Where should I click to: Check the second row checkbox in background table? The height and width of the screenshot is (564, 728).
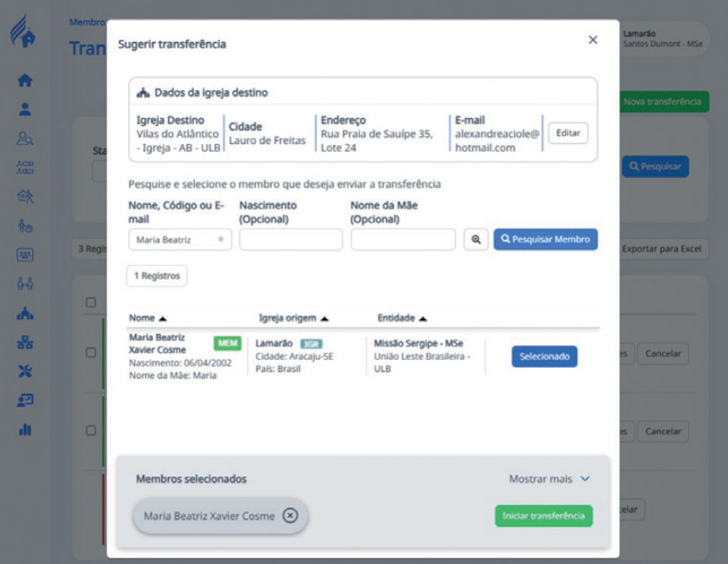coord(91,430)
